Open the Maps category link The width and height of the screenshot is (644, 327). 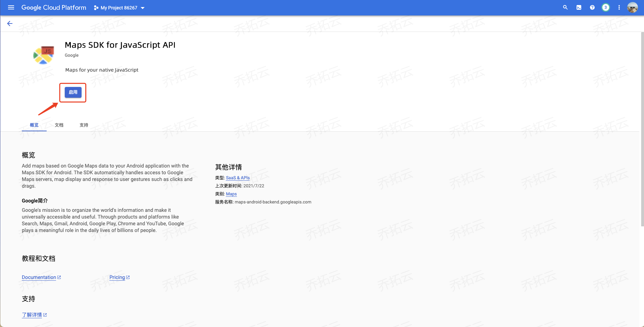pyautogui.click(x=232, y=194)
